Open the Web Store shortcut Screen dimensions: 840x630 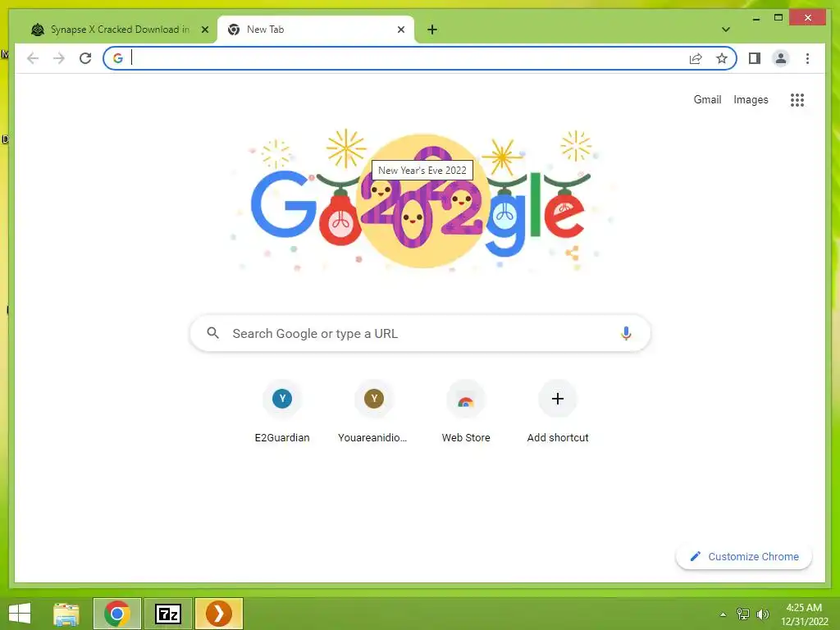pyautogui.click(x=466, y=413)
